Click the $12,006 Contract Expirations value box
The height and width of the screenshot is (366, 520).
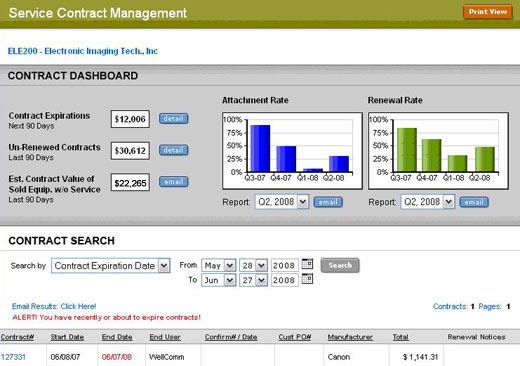[130, 119]
